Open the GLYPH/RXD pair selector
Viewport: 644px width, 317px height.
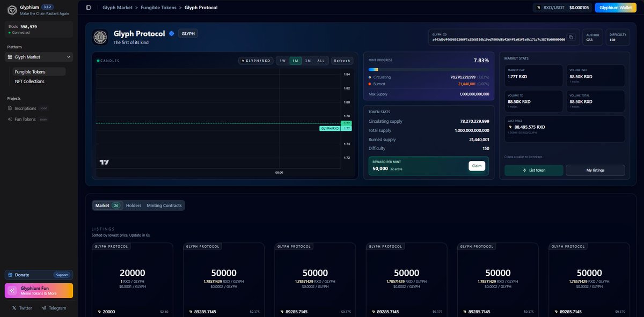(256, 61)
